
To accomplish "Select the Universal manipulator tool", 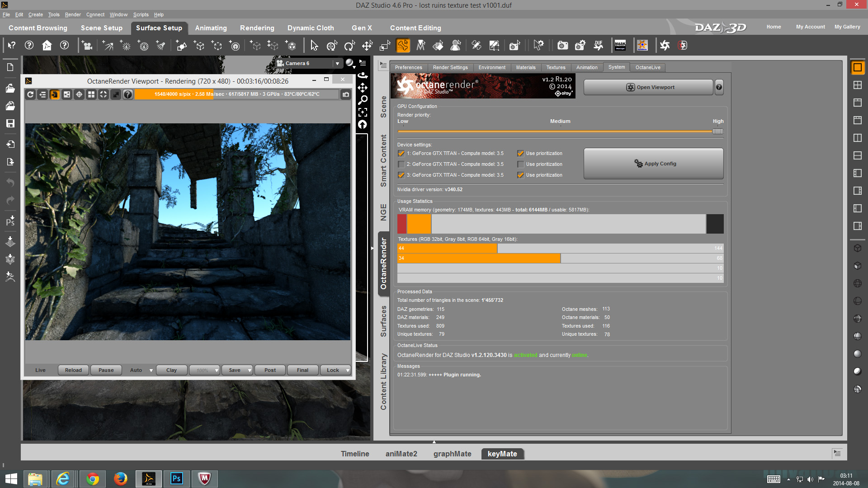I will coord(331,45).
